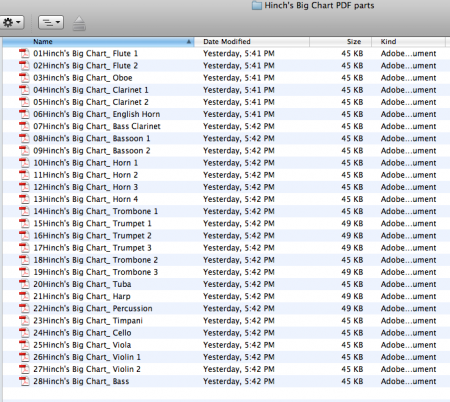The image size is (450, 402).
Task: Click the Eject icon in the toolbar
Action: tap(79, 23)
